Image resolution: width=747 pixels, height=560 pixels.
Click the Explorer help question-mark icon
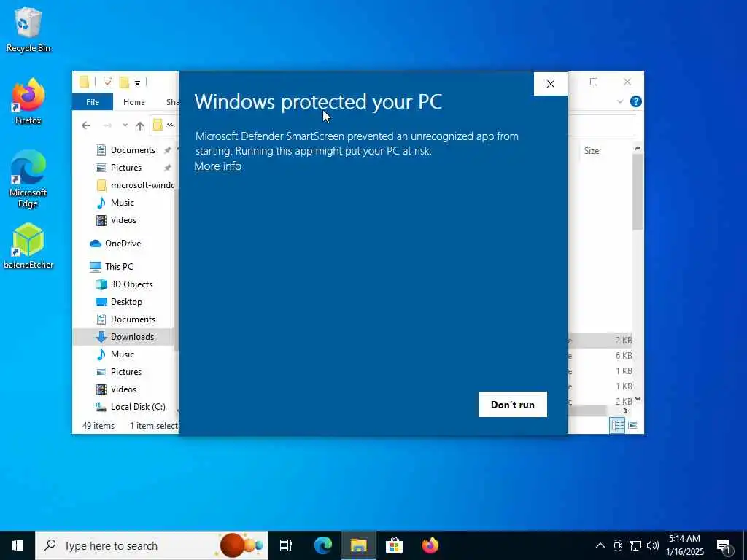(x=635, y=101)
